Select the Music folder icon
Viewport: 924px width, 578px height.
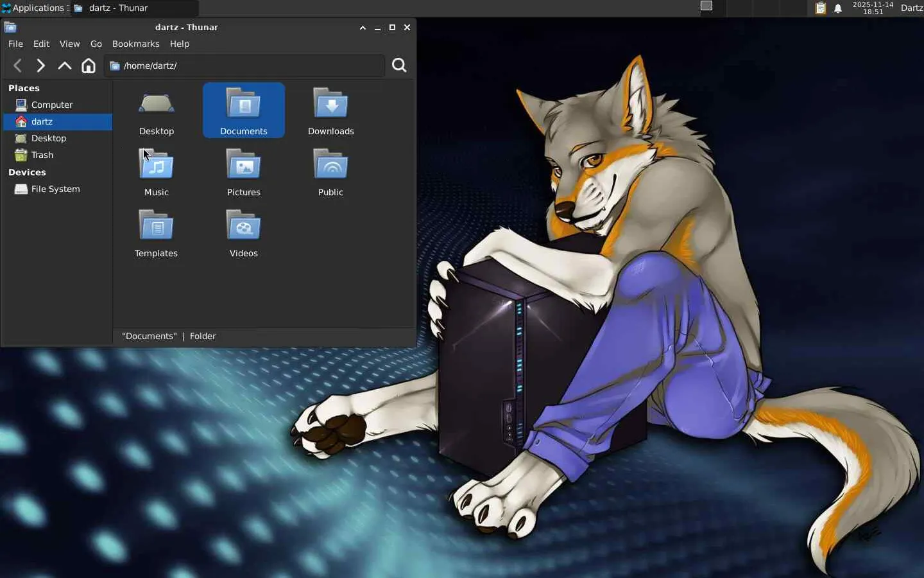[157, 164]
